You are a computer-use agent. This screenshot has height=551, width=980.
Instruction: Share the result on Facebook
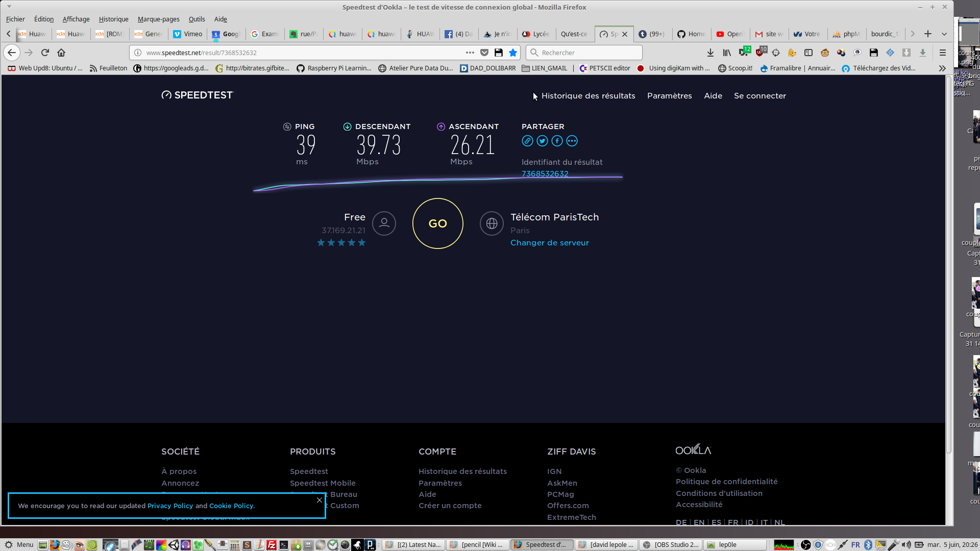(557, 141)
